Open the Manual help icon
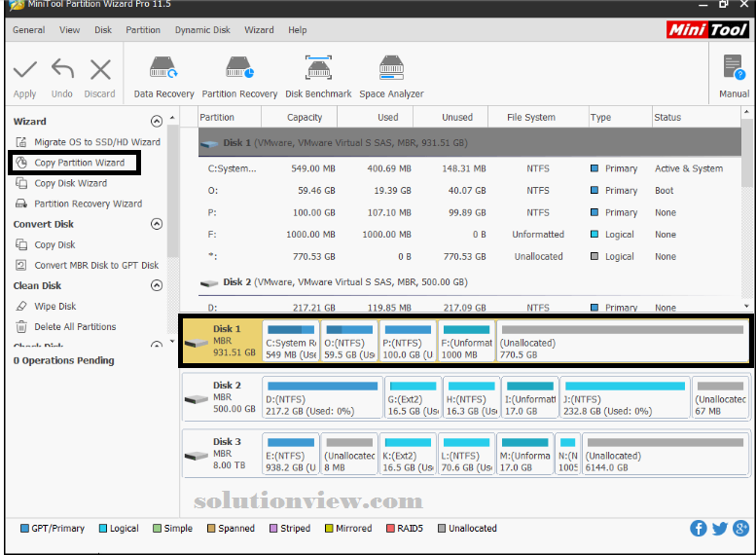 point(734,67)
